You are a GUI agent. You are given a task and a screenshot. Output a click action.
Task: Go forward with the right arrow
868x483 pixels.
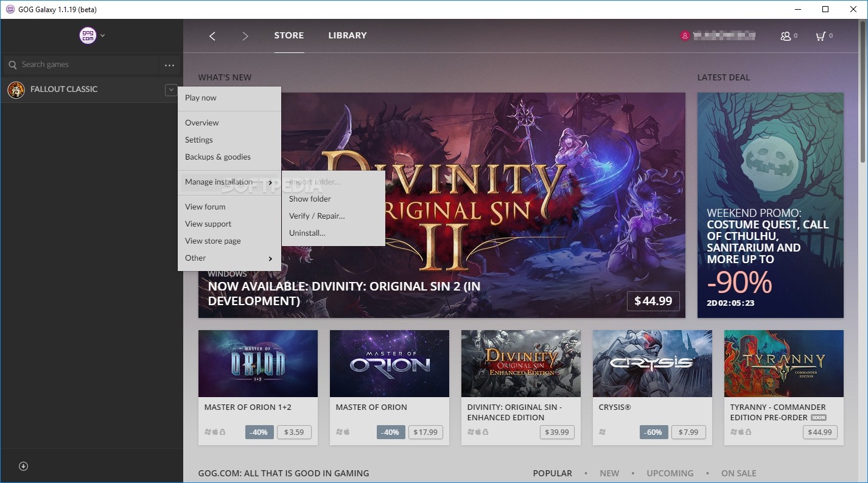pos(245,36)
